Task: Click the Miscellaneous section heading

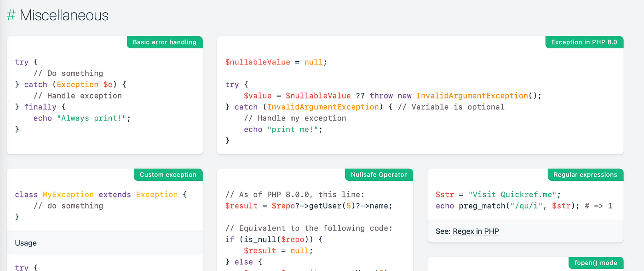Action: (x=64, y=15)
